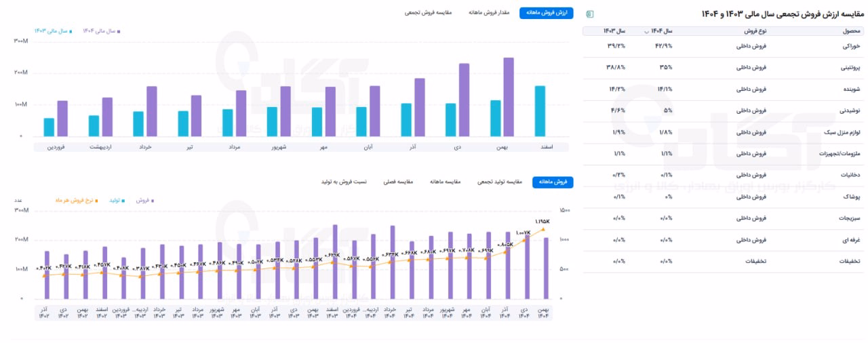This screenshot has height=343, width=868.
Task: Open the مقایسه ماهانه tab
Action: [x=446, y=182]
